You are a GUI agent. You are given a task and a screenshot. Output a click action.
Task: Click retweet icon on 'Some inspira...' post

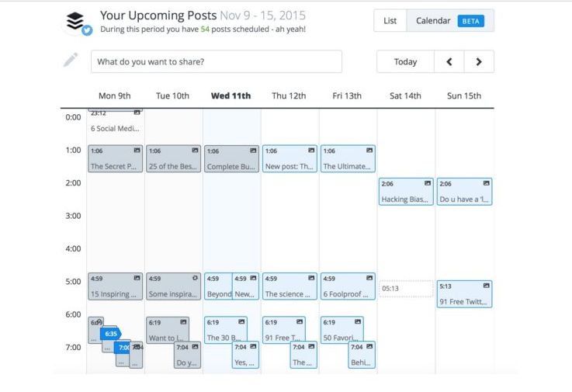(x=195, y=278)
